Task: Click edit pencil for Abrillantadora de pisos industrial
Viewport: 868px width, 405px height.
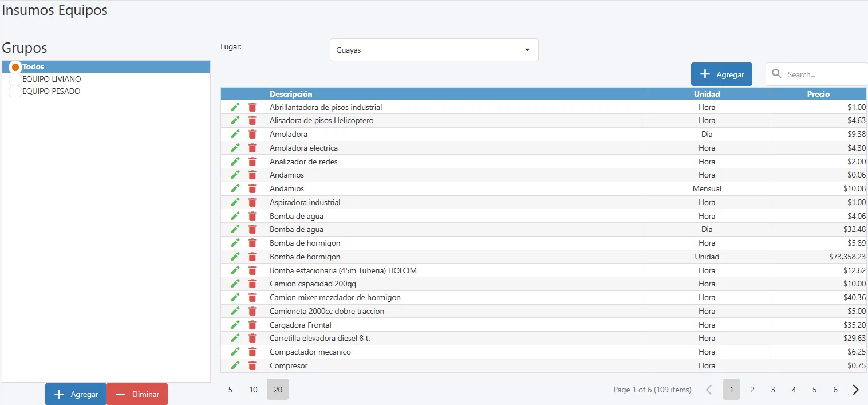Action: pos(235,107)
